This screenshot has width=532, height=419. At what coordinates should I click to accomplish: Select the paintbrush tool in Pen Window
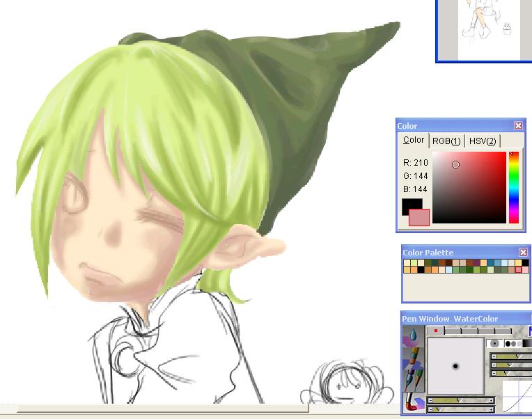413,358
